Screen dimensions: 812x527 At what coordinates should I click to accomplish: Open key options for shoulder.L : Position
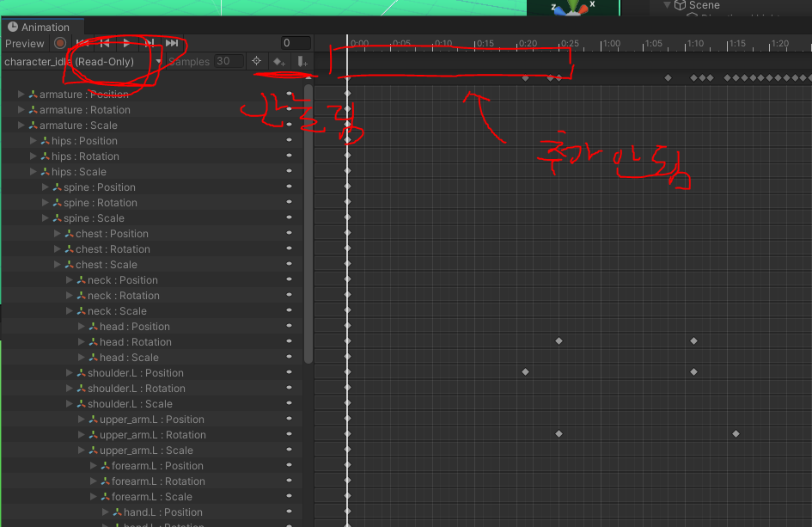(x=289, y=372)
